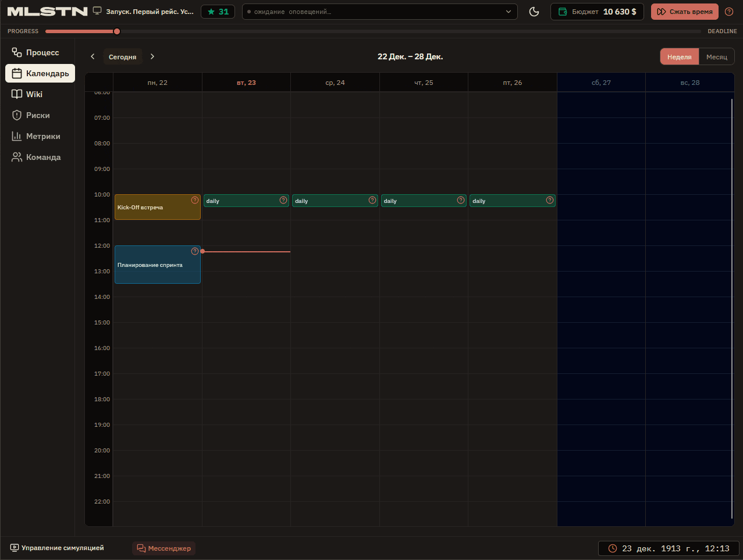The image size is (743, 560).
Task: Click the calendar vertical scrollbar
Action: (732, 308)
